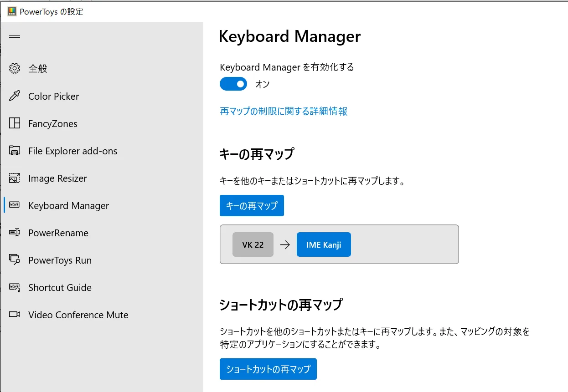Click the File Explorer add-ons icon
This screenshot has height=392, width=568.
point(15,151)
